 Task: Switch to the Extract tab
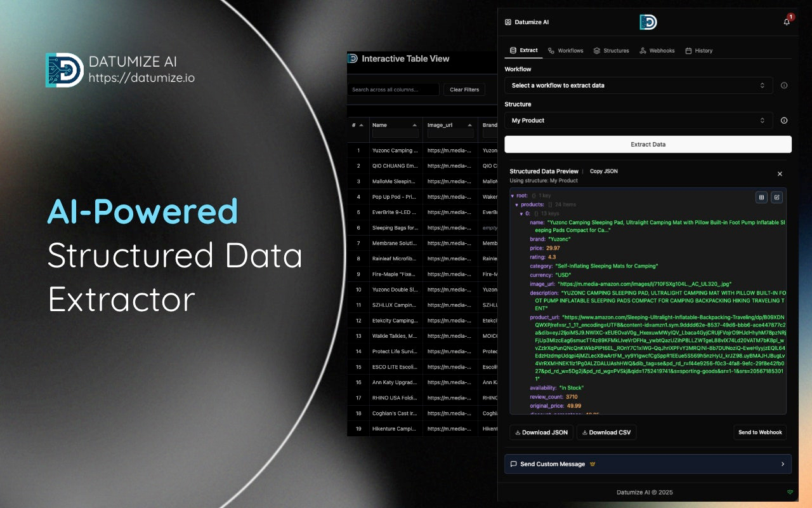(524, 50)
